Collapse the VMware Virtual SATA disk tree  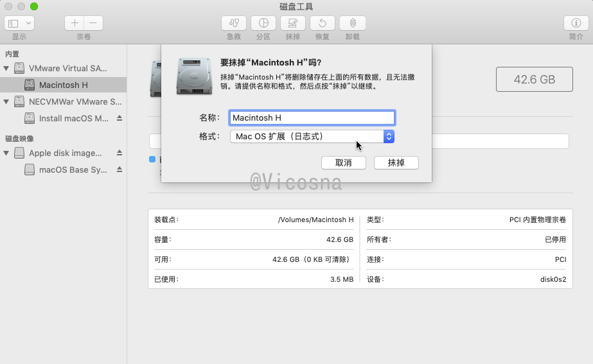6,69
